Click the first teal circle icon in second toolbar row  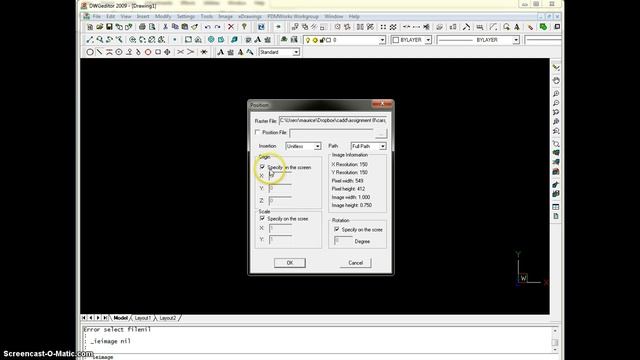[x=211, y=40]
